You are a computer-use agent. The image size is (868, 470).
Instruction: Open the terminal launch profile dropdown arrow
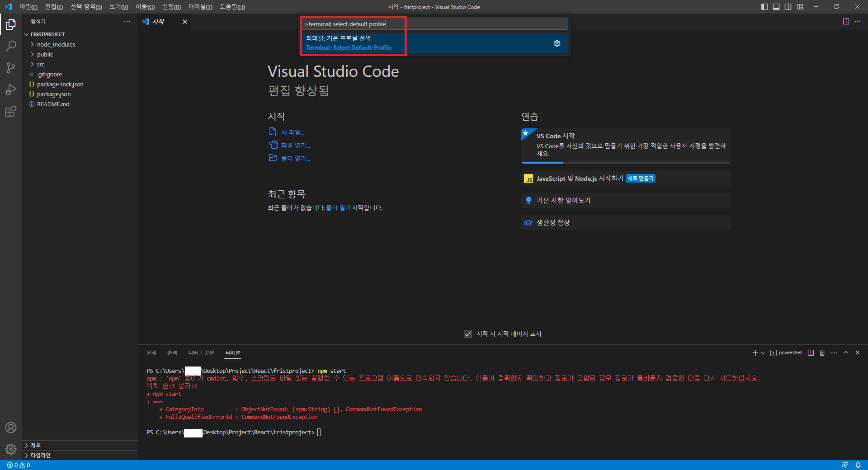pyautogui.click(x=763, y=353)
